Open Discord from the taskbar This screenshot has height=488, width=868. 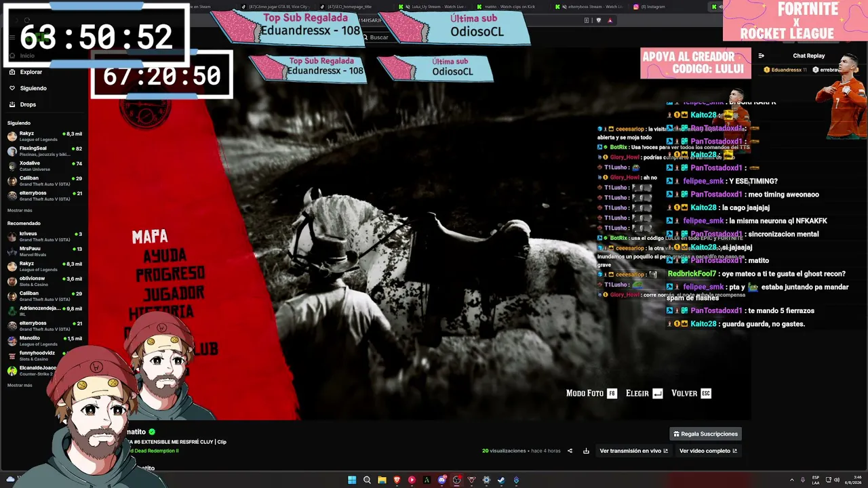coord(441,480)
